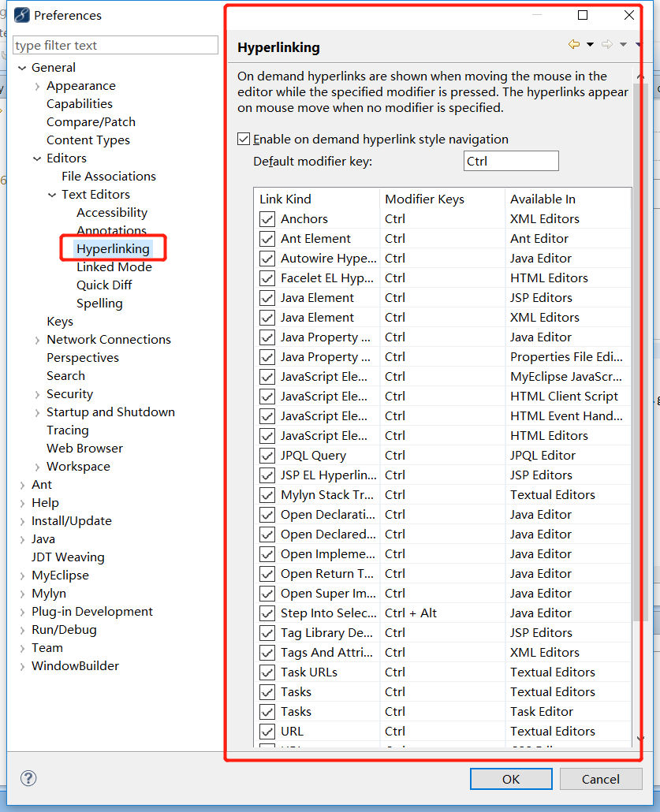Expand the Appearance tree node

37,86
